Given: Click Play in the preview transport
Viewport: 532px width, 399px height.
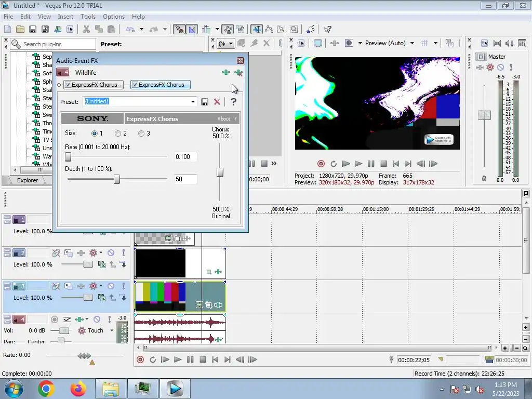Looking at the screenshot, I should (x=358, y=164).
